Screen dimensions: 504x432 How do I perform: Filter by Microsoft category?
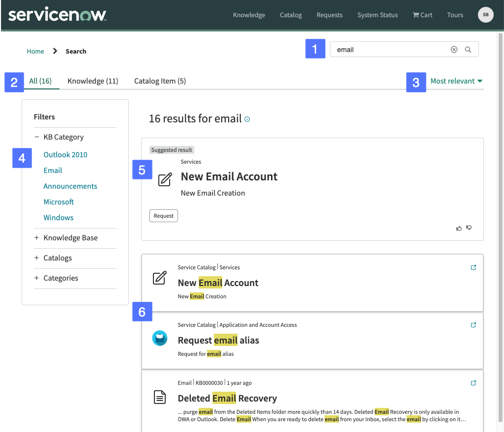tap(59, 202)
